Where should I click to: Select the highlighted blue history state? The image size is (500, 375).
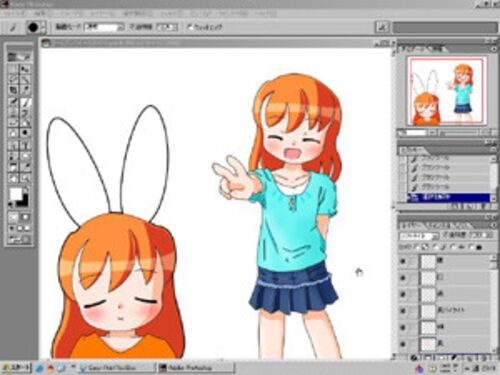pyautogui.click(x=449, y=197)
